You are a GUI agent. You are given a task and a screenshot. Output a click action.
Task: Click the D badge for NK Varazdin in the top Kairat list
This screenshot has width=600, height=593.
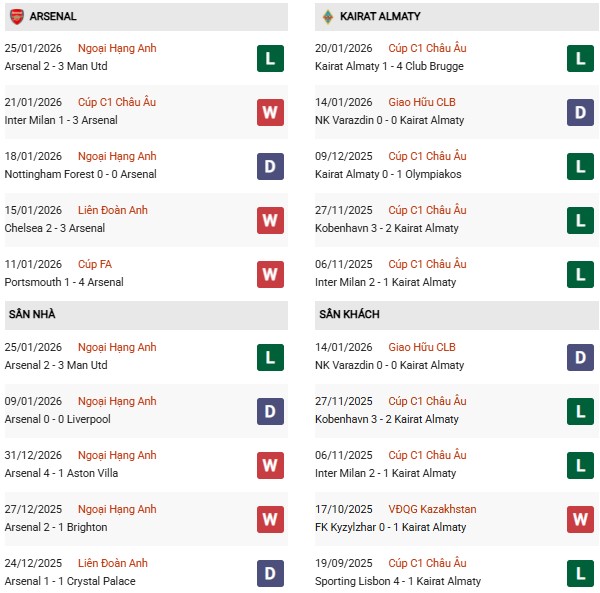pos(580,112)
